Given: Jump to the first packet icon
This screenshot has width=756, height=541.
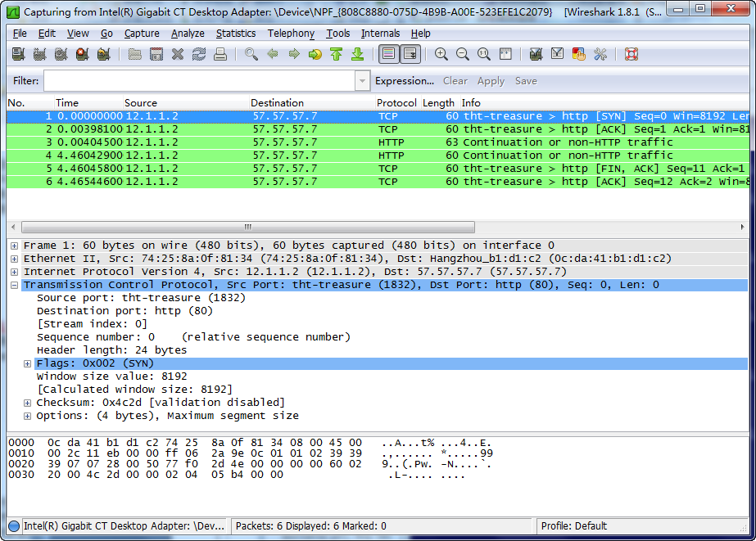Looking at the screenshot, I should [337, 54].
